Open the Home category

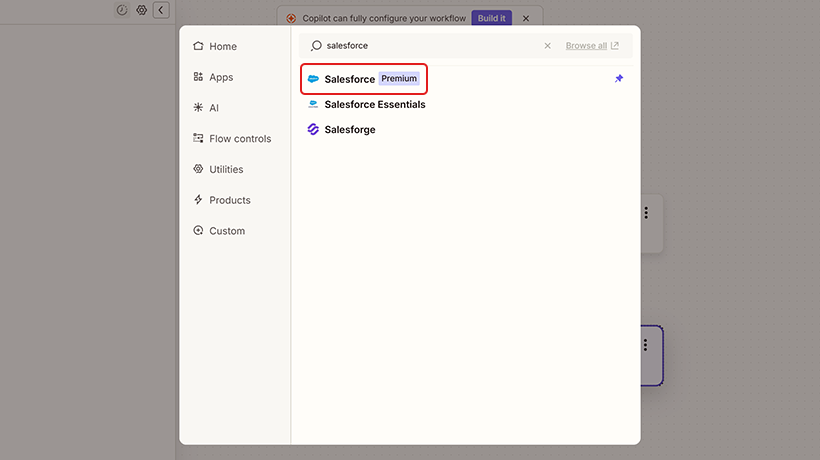click(222, 46)
